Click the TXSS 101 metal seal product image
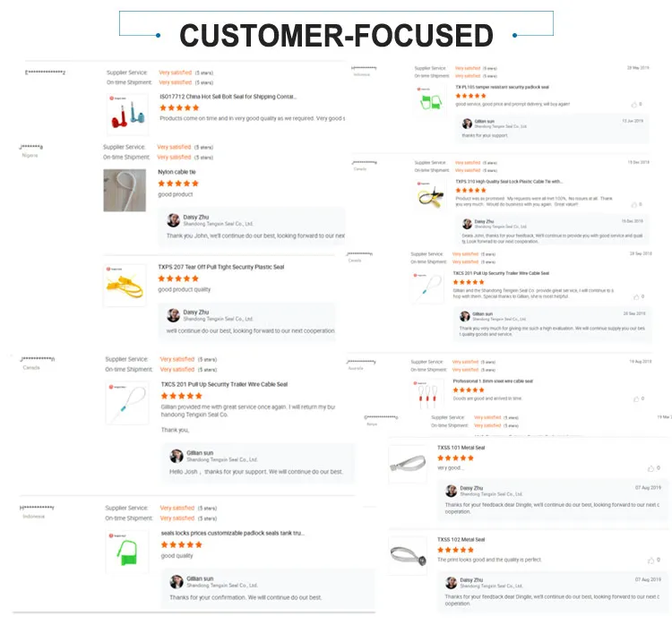This screenshot has width=672, height=625. click(x=408, y=464)
